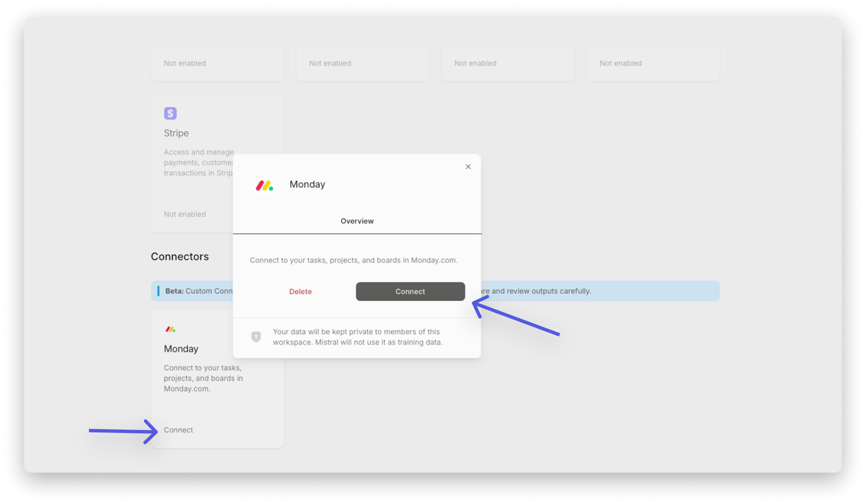Click the "Connectors" section heading

180,257
